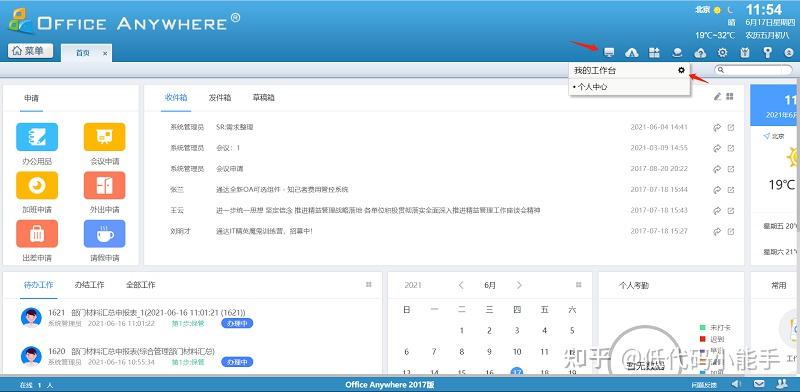Click the sound speaker icon in status bar
Screen dimensions: 800x392
click(736, 384)
